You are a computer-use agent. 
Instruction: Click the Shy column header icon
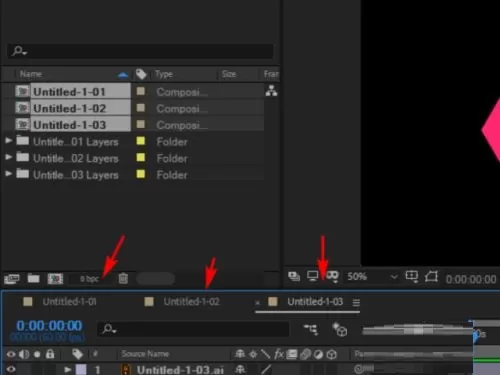(x=240, y=354)
